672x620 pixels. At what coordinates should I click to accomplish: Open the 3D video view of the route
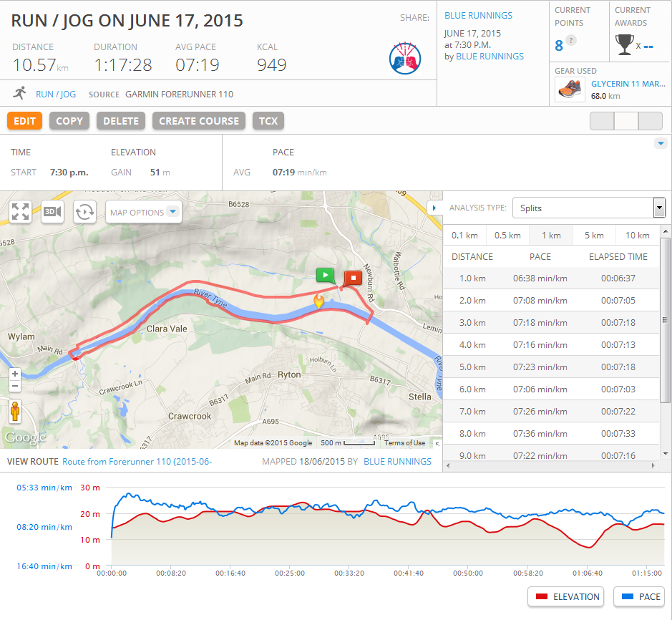53,212
